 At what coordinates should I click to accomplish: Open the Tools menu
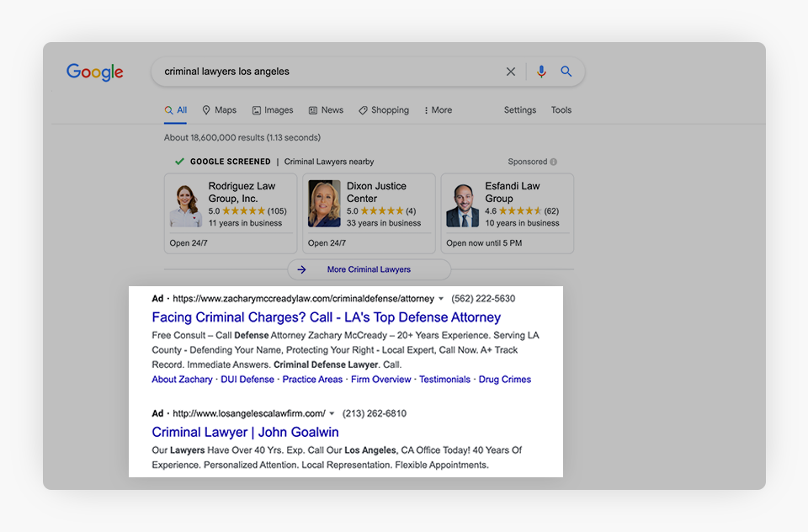tap(561, 110)
